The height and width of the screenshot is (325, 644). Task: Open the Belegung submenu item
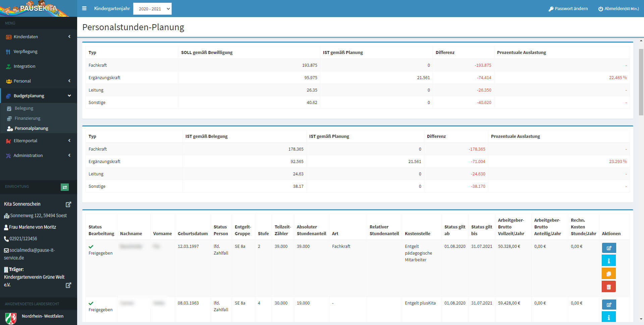[24, 108]
